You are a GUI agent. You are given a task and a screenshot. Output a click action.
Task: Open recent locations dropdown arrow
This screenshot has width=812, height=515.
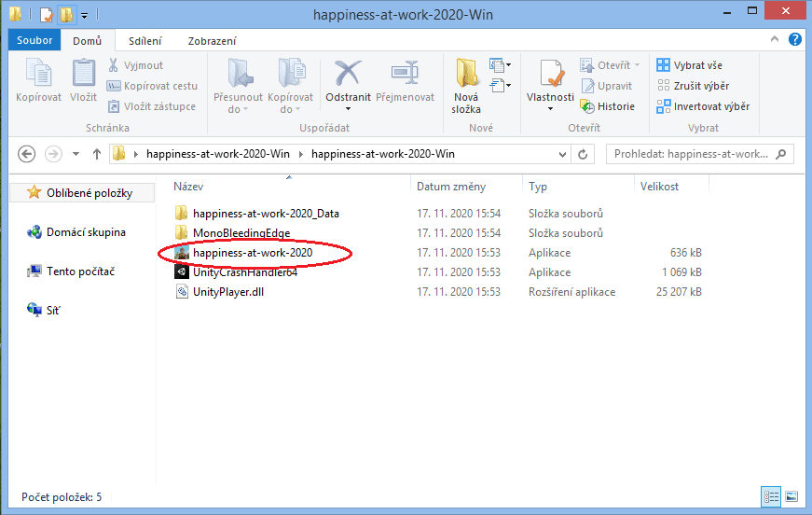click(76, 154)
